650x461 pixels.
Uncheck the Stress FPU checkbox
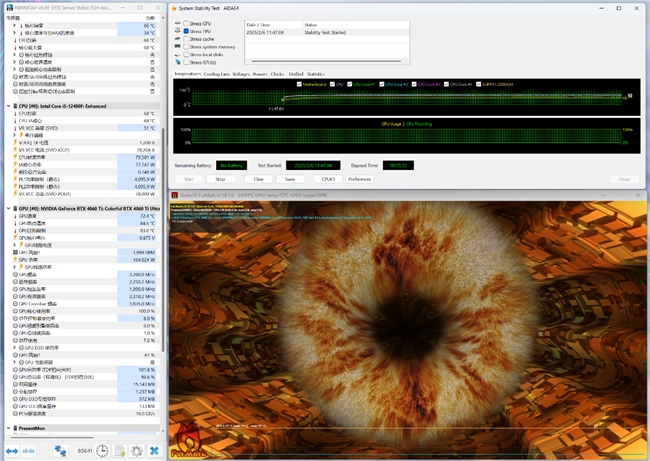(x=186, y=31)
